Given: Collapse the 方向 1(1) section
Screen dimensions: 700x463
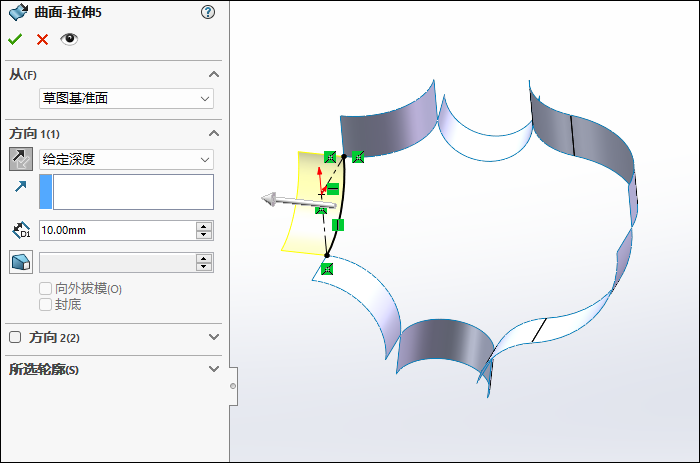Looking at the screenshot, I should pyautogui.click(x=214, y=133).
